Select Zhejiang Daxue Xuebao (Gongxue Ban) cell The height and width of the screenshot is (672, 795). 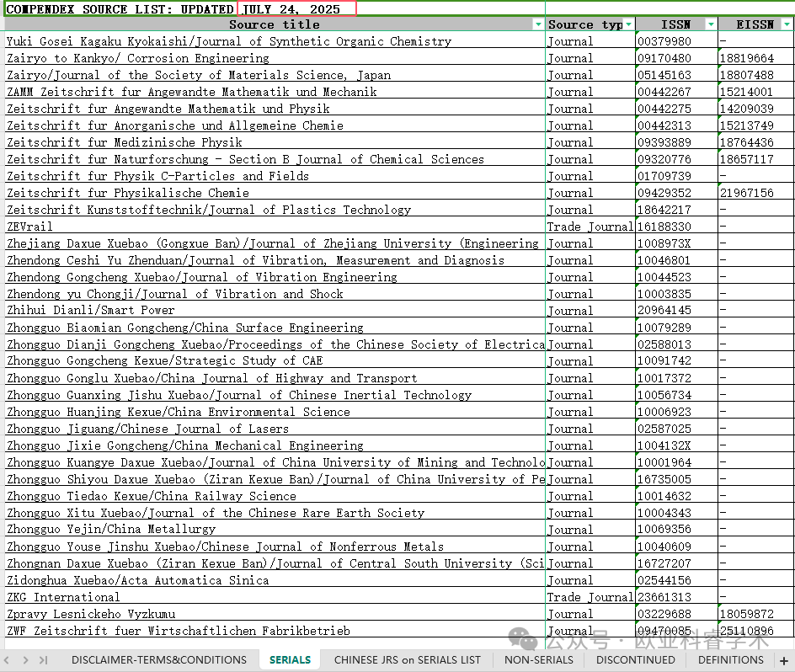click(x=275, y=243)
